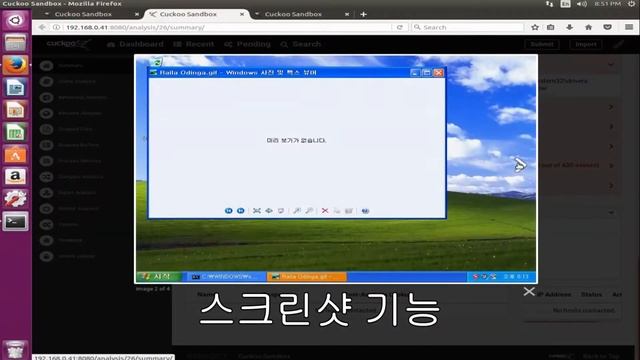
Task: Close the third Cuckoo Sandbox tab
Action: click(347, 14)
